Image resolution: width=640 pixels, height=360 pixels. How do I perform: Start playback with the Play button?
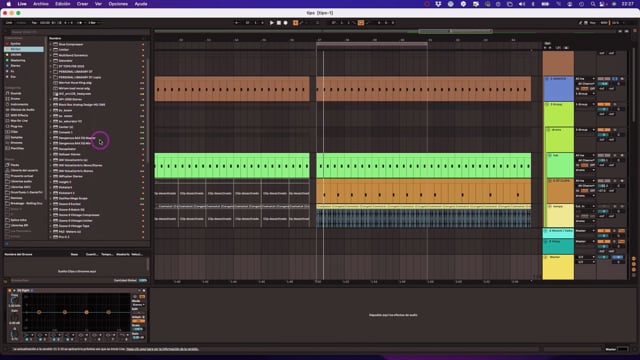tap(271, 23)
